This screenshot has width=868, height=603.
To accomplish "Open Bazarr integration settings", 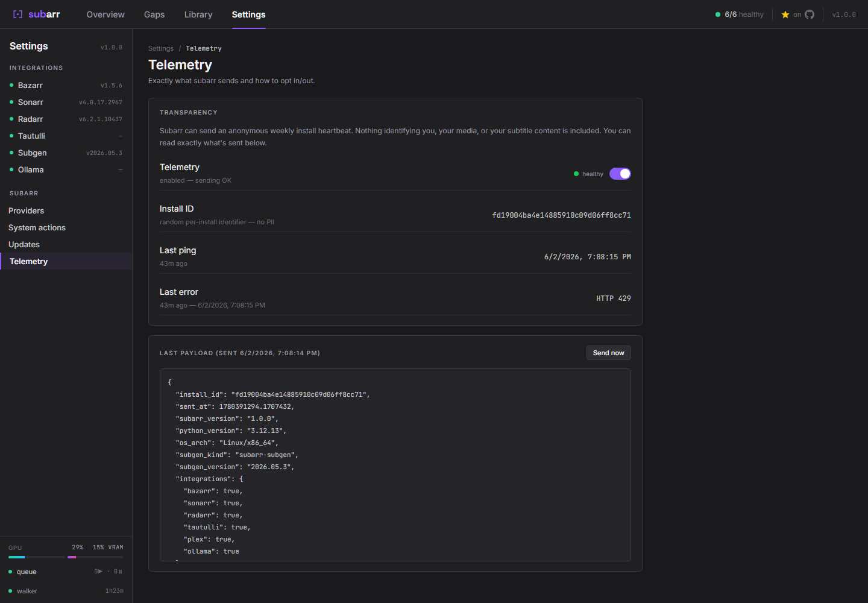I will pos(66,85).
